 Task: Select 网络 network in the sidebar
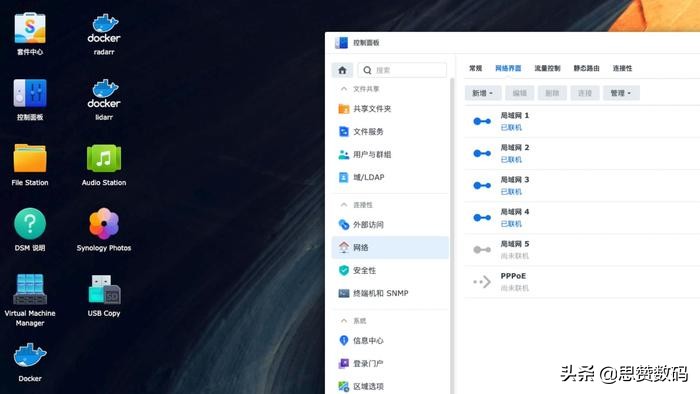(390, 247)
